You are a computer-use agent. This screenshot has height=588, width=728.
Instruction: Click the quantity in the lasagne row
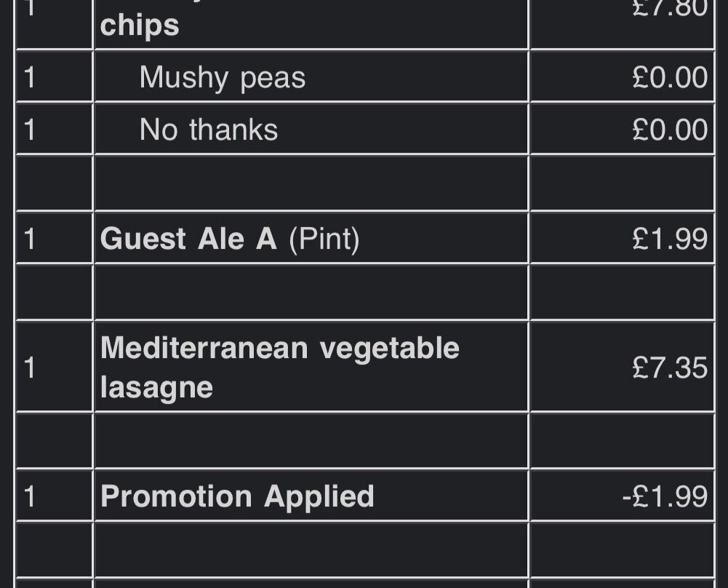30,367
